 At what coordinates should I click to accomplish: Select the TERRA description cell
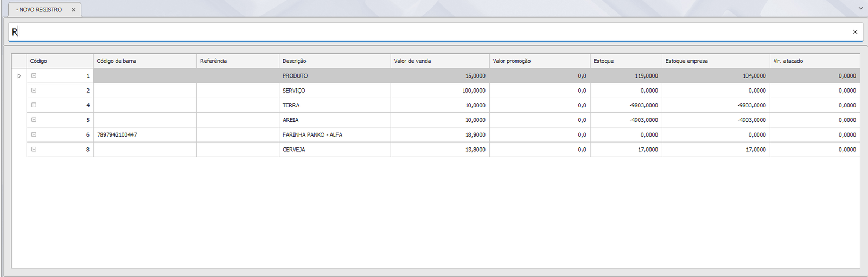[335, 105]
